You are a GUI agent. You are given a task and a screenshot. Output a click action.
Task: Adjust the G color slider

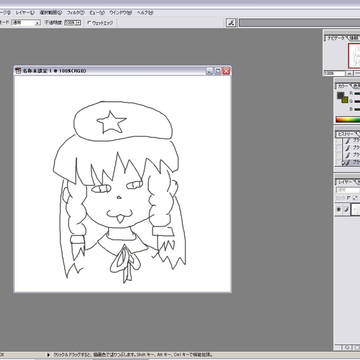357,101
